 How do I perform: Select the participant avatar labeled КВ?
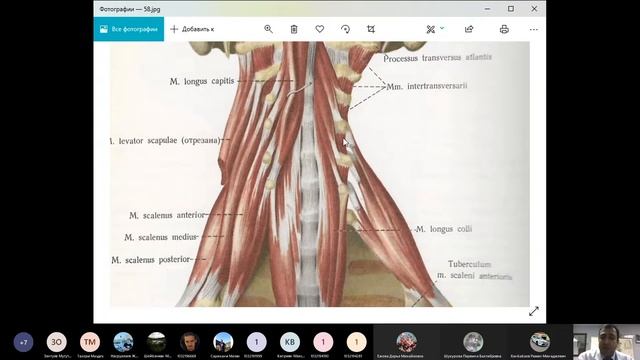(x=290, y=342)
